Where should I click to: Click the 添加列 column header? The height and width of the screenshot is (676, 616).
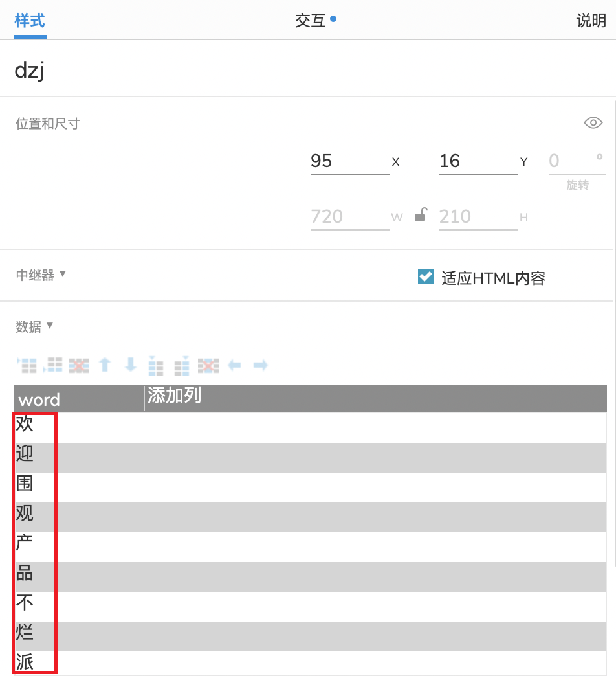click(175, 396)
